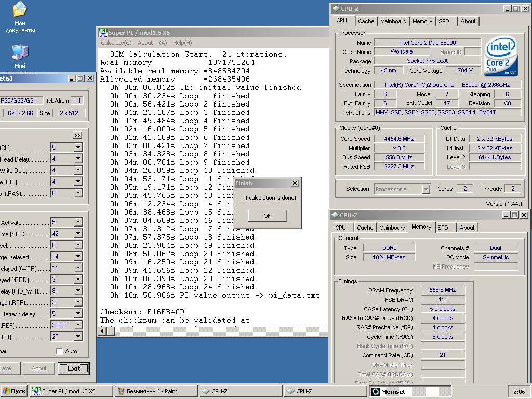Click the Core Speed 4454.6 MHz field
532x399 pixels.
399,139
